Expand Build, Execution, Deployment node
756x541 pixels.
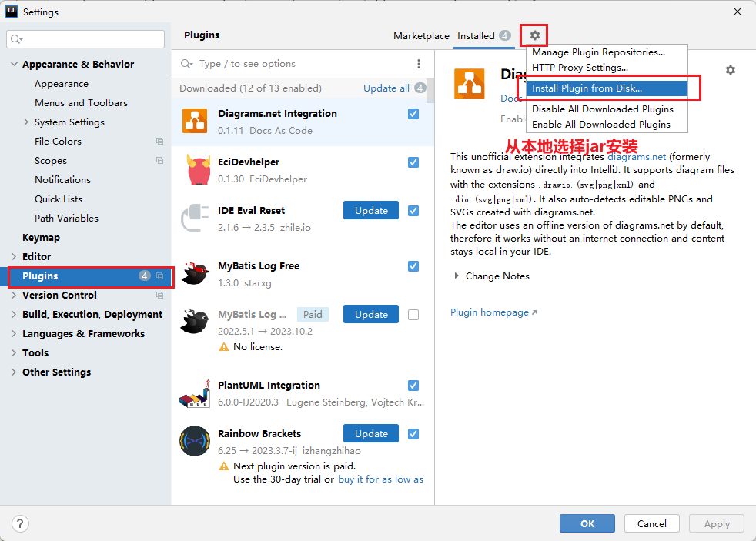14,314
